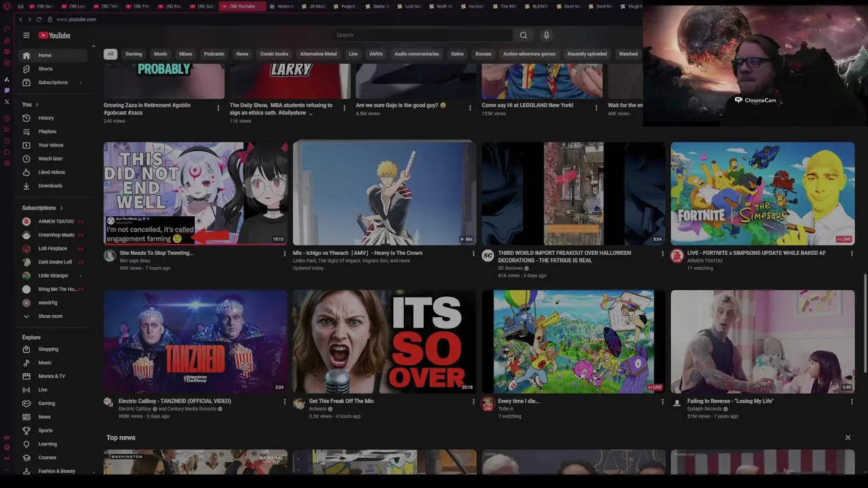868x488 pixels.
Task: Click the YouTube logo
Action: pyautogui.click(x=54, y=35)
